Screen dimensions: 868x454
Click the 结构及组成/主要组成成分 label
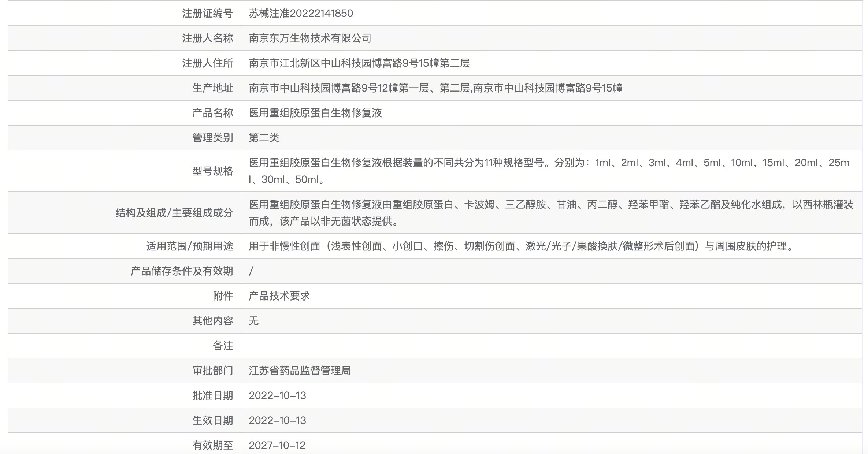[174, 213]
